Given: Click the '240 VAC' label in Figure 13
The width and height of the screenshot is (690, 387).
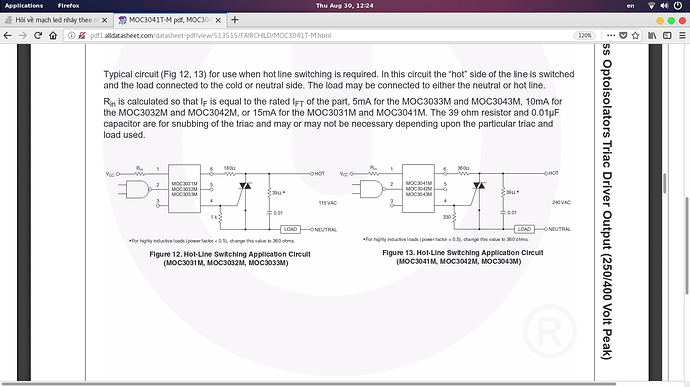Looking at the screenshot, I should 561,203.
